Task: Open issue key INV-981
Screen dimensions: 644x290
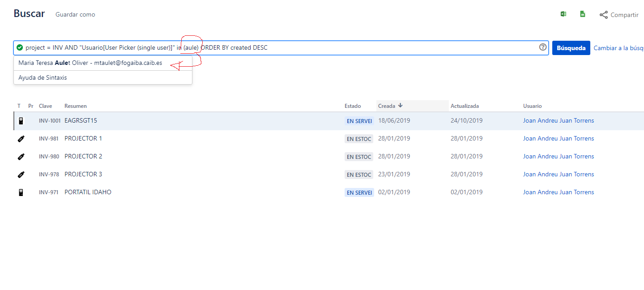Action: point(49,139)
